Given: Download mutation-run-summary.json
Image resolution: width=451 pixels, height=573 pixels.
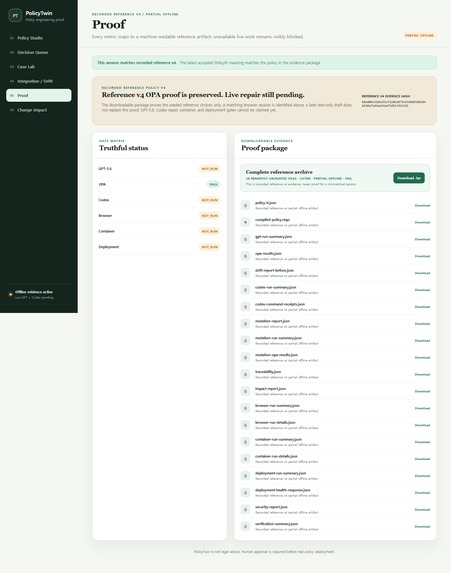Looking at the screenshot, I should 422,341.
